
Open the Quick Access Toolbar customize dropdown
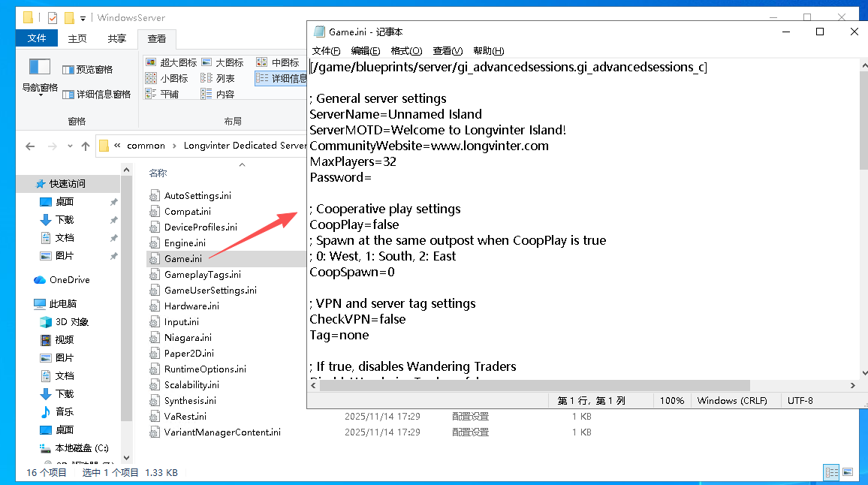tap(82, 17)
